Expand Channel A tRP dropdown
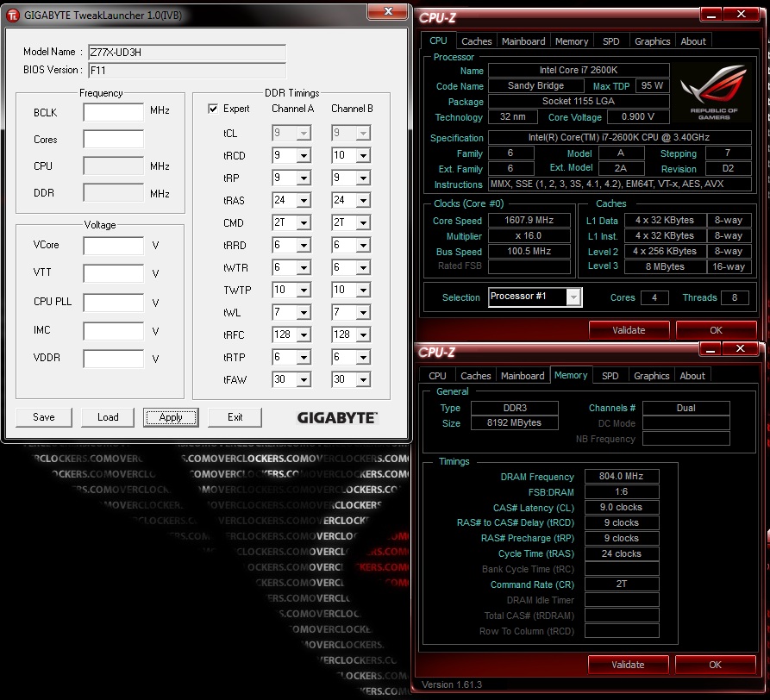The width and height of the screenshot is (770, 700). [x=304, y=178]
